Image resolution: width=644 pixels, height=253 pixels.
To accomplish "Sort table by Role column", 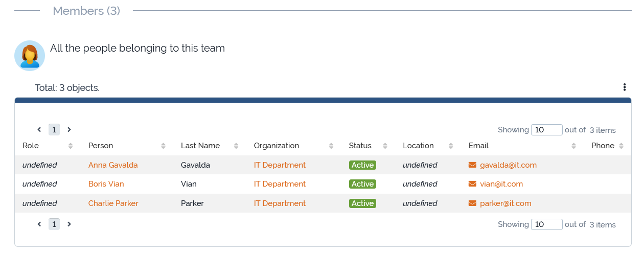I will pyautogui.click(x=31, y=146).
